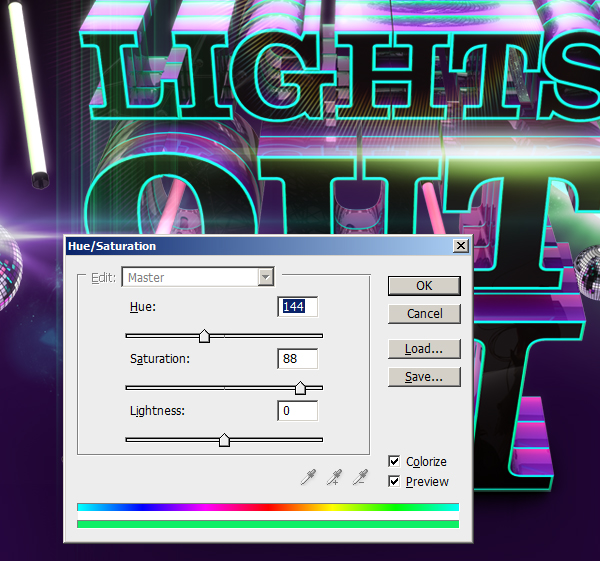Viewport: 600px width, 561px height.
Task: Select the Add to Sample eyedropper
Action: [x=334, y=477]
